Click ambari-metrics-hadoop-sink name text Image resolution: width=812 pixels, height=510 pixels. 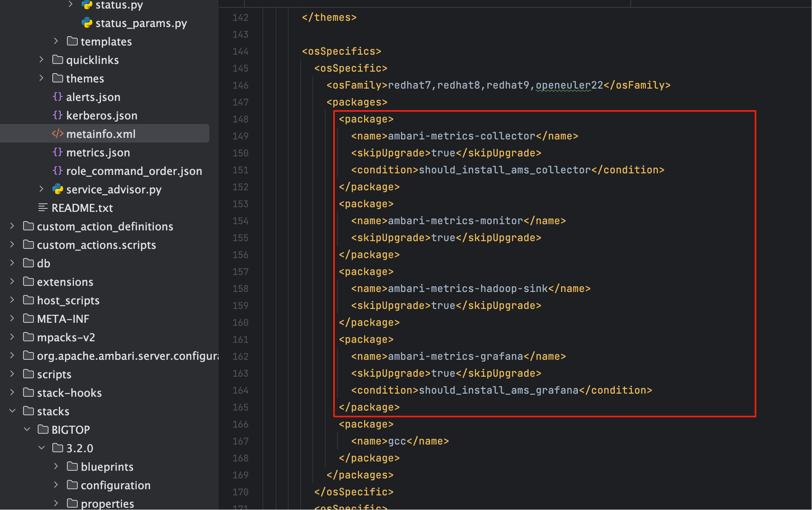click(x=468, y=289)
